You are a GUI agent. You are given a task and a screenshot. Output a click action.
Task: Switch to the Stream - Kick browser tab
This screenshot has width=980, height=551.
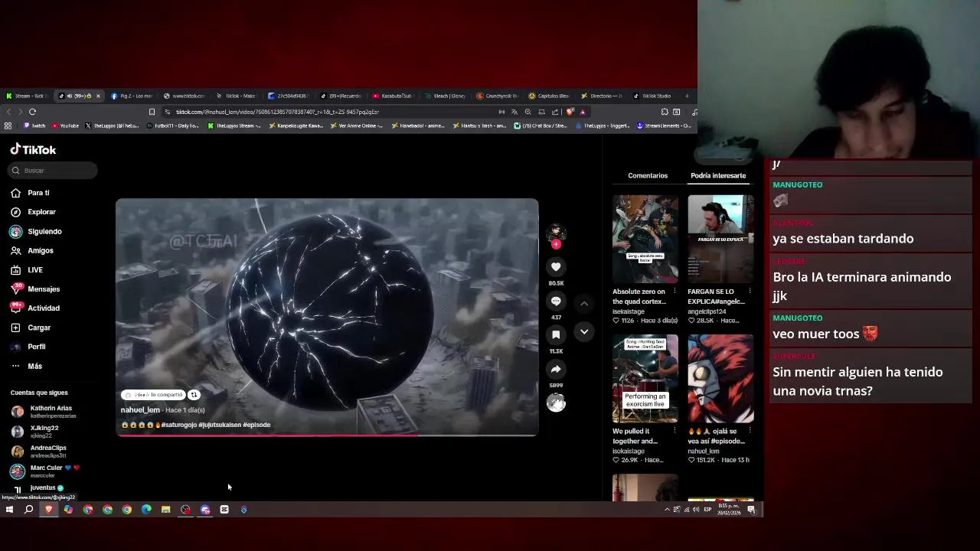(27, 96)
